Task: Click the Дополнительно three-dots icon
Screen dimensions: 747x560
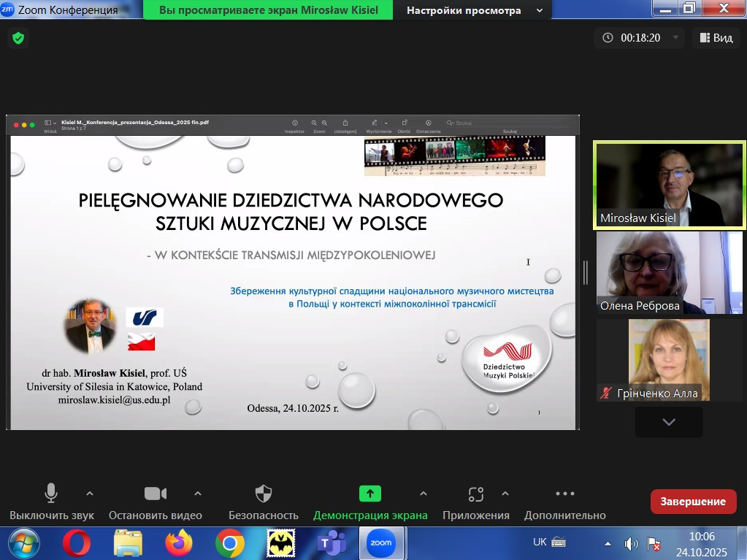Action: click(564, 494)
